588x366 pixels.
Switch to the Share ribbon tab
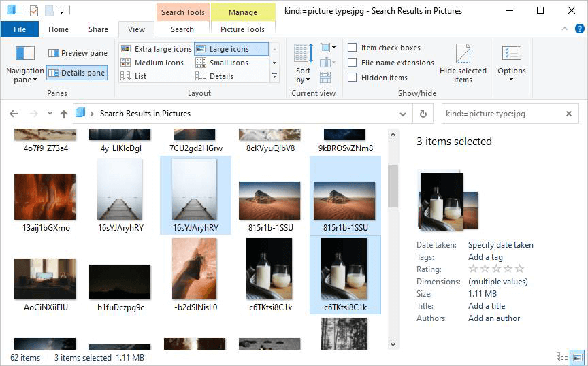98,29
